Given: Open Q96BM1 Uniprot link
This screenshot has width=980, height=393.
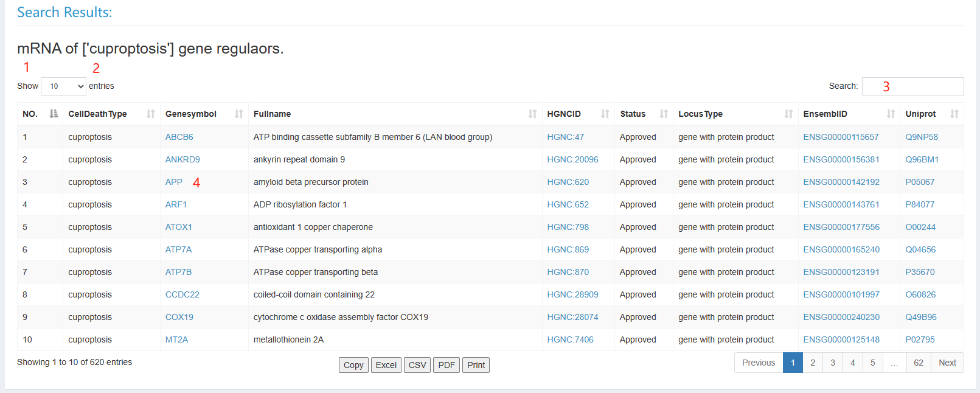Looking at the screenshot, I should (922, 159).
